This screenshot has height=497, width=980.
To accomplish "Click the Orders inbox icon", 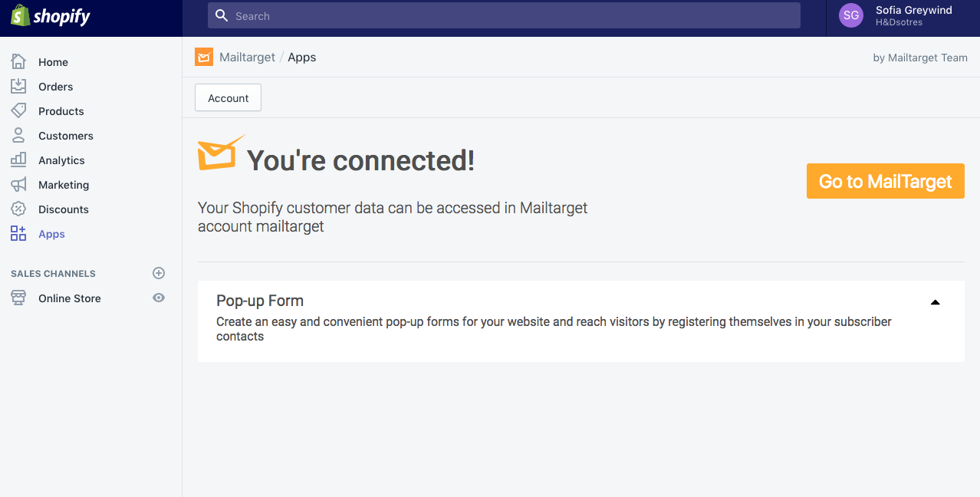I will 18,87.
